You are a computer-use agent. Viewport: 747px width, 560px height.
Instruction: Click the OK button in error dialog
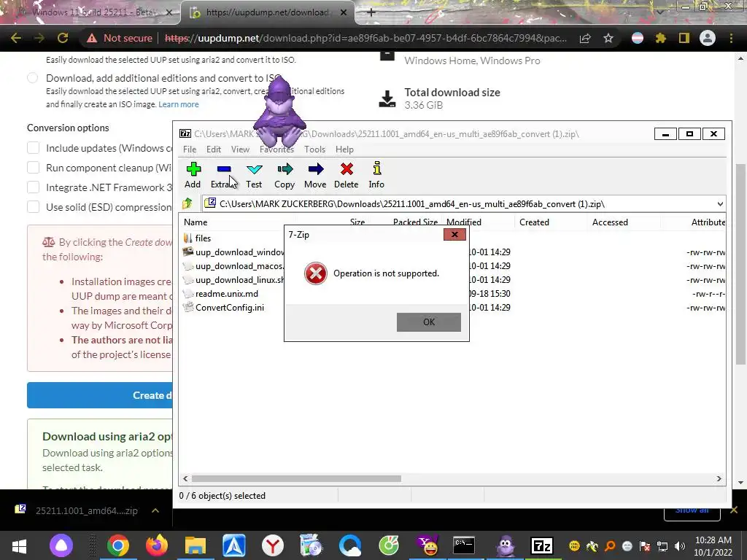[429, 322]
